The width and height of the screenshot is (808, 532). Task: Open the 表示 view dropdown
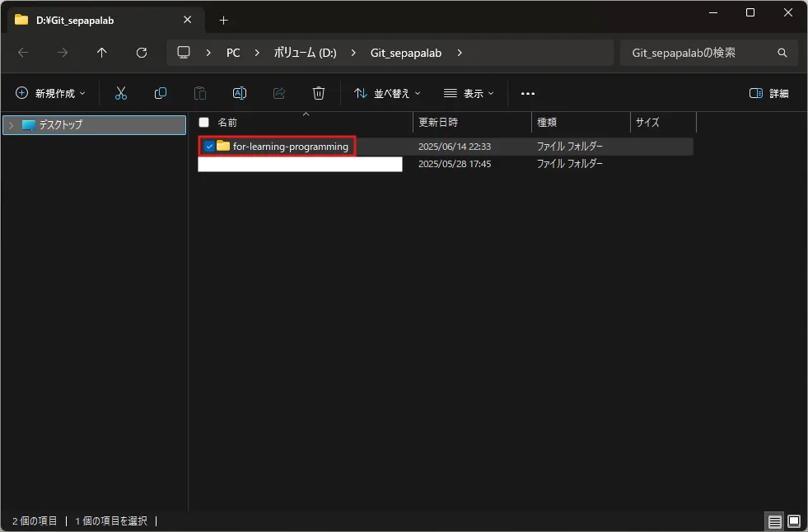[469, 93]
